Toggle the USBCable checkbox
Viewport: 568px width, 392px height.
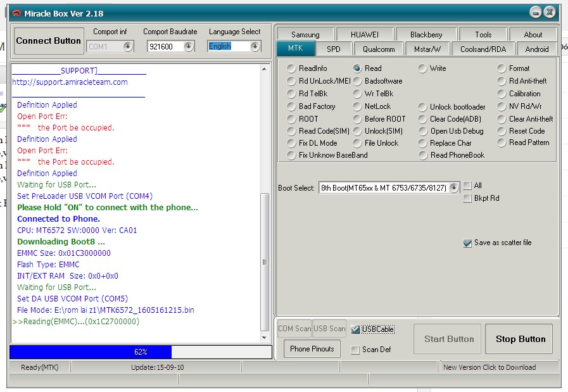(355, 329)
